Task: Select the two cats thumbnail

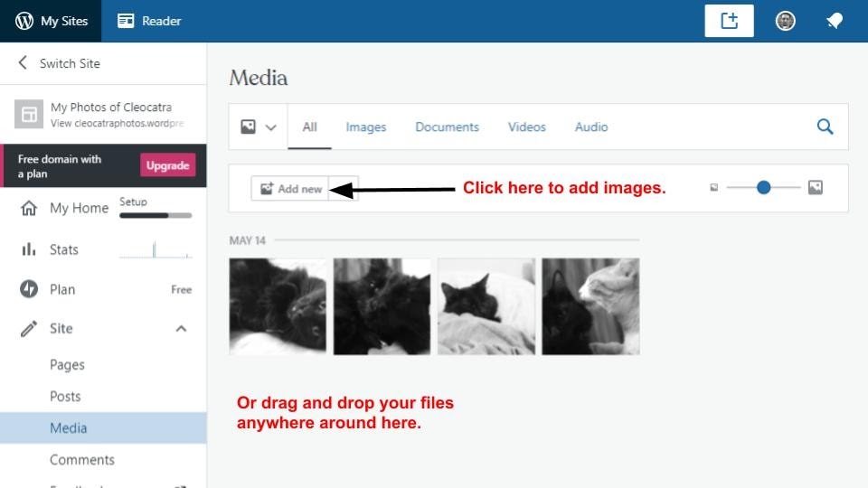Action: coord(590,306)
